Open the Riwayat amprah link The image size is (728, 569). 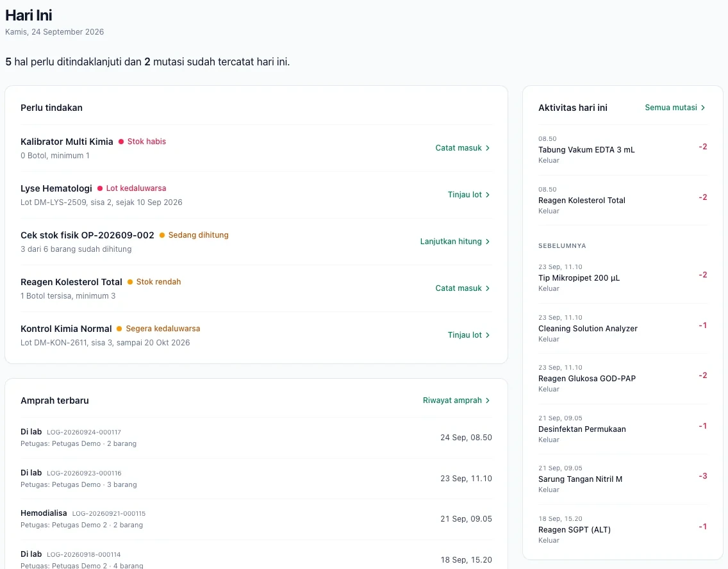point(456,400)
